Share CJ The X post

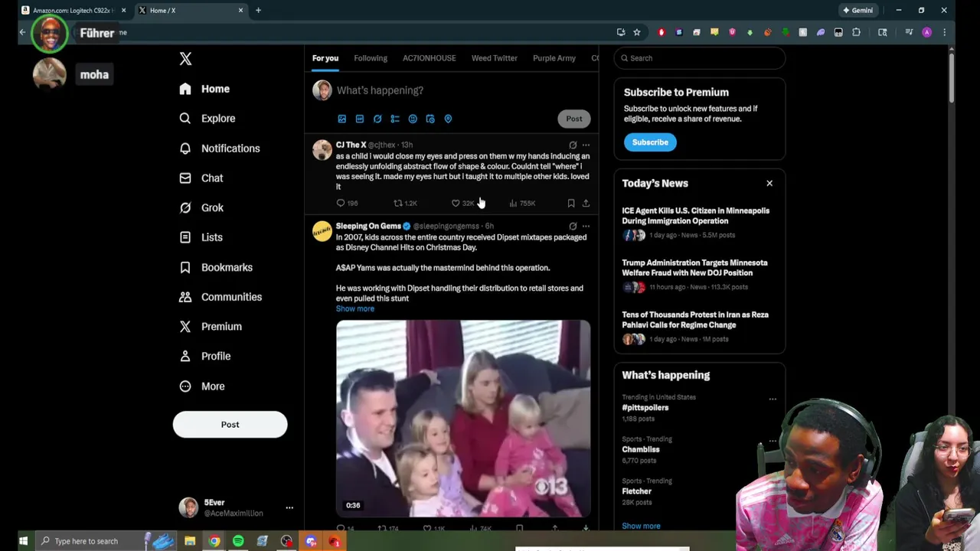586,203
